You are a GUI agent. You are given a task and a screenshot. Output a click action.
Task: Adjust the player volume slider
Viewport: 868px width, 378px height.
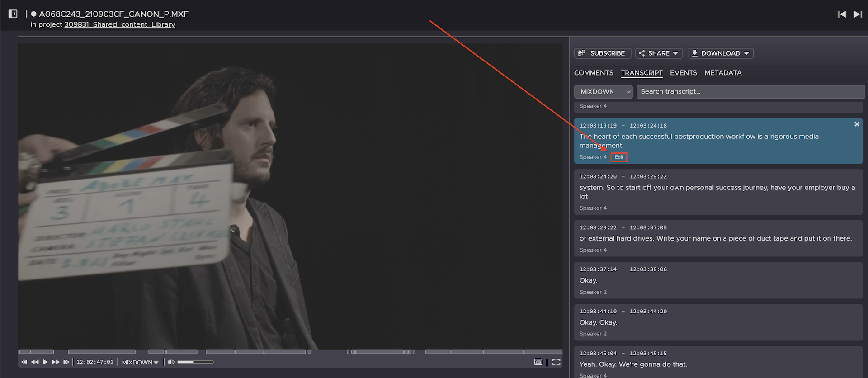tap(195, 362)
